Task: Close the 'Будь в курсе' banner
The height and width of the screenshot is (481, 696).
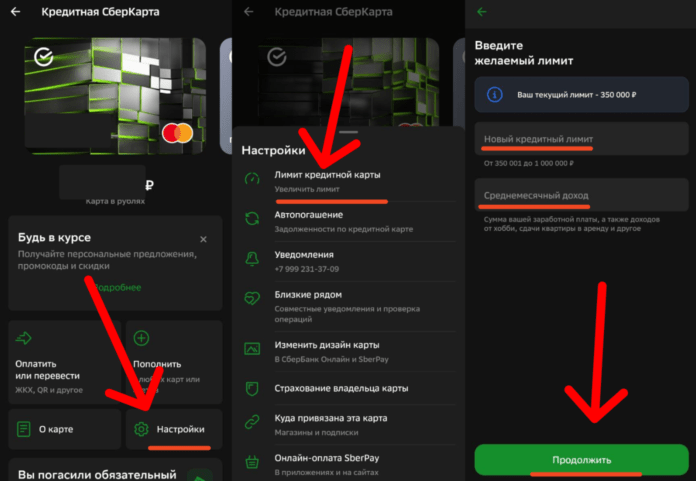Action: [x=203, y=239]
